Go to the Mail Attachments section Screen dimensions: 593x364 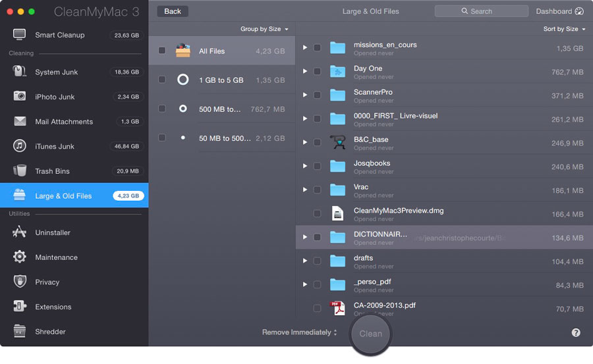click(74, 121)
